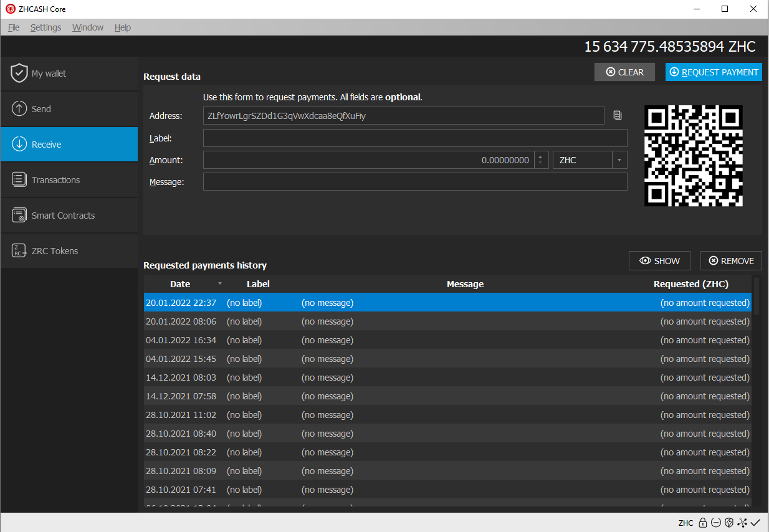This screenshot has width=769, height=532.
Task: Select the 28.10.2021 11:02 history row
Action: [x=447, y=415]
